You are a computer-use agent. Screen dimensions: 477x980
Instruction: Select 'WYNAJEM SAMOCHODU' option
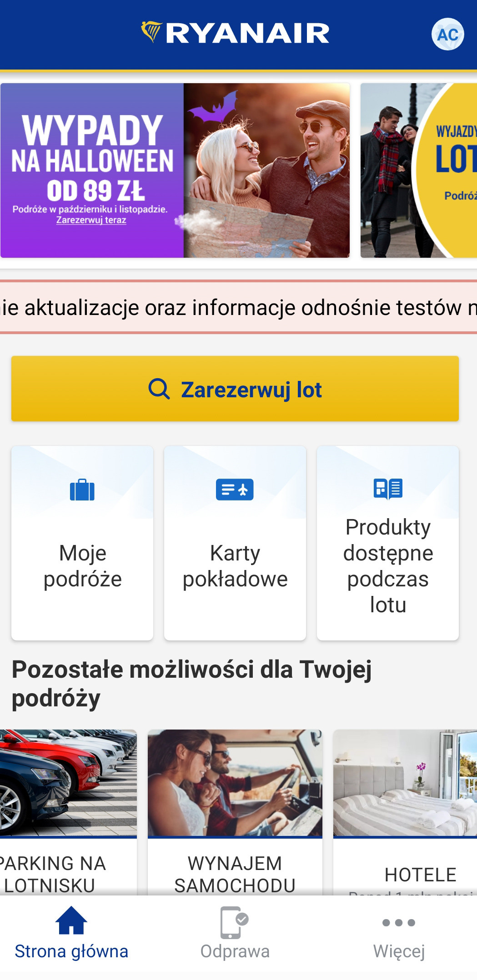pos(235,875)
